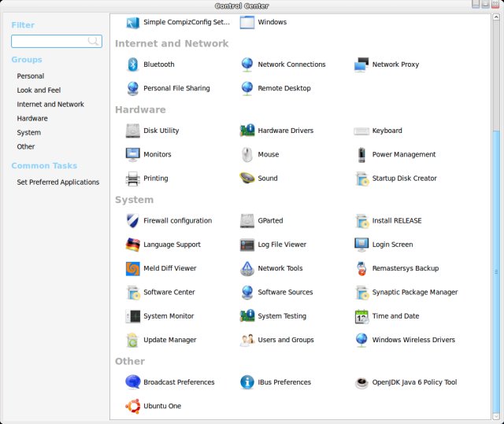Screen dimensions: 504x424
Task: Open the Printing printer icon
Action: point(132,179)
